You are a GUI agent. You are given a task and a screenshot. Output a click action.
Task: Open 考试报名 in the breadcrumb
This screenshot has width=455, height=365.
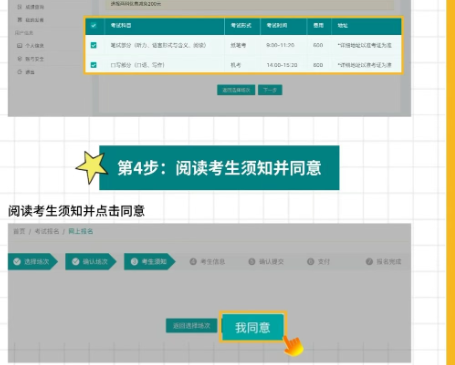point(47,231)
